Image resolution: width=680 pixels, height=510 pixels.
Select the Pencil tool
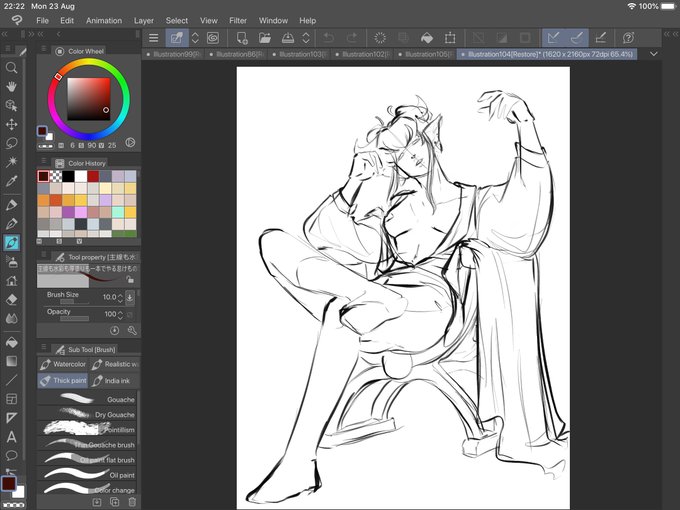pos(11,224)
